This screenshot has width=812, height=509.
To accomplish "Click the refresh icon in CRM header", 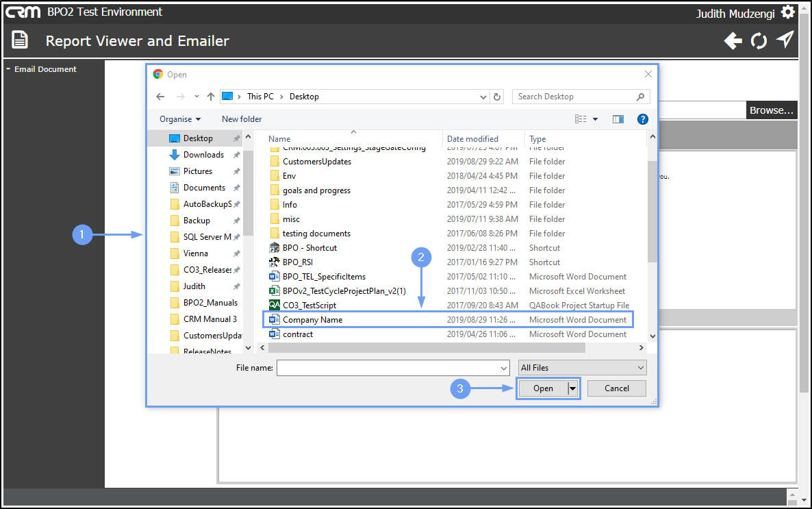I will click(x=759, y=40).
